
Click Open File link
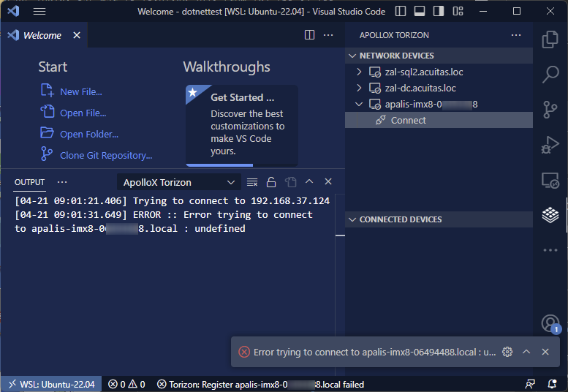pos(83,113)
